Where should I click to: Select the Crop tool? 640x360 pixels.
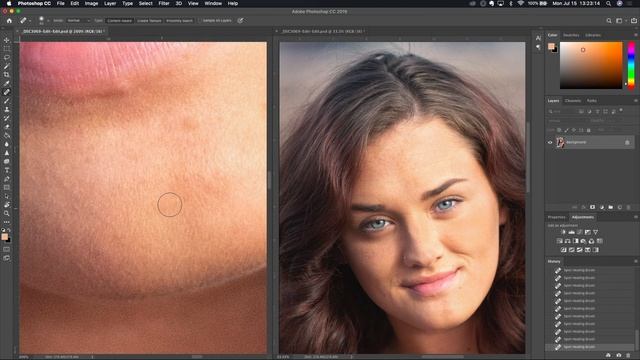pyautogui.click(x=7, y=75)
